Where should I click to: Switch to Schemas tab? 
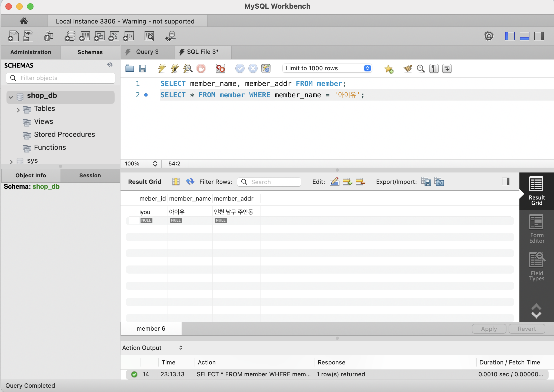(x=90, y=52)
